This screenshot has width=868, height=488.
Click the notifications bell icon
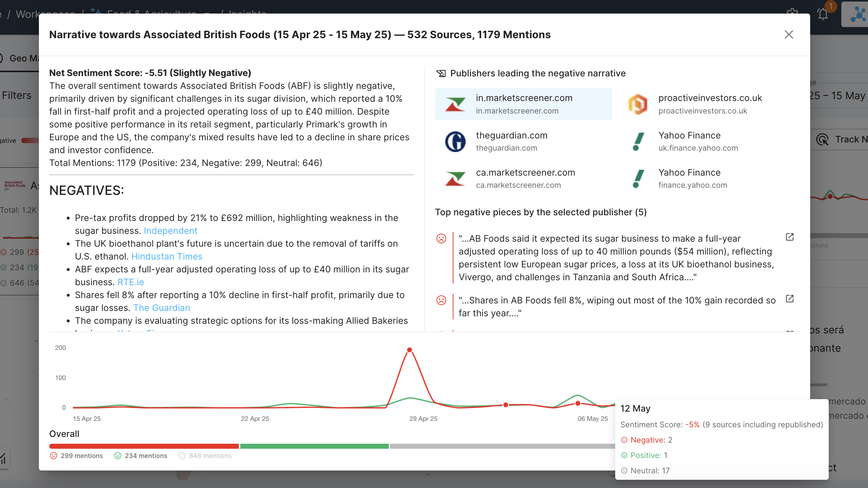click(823, 14)
